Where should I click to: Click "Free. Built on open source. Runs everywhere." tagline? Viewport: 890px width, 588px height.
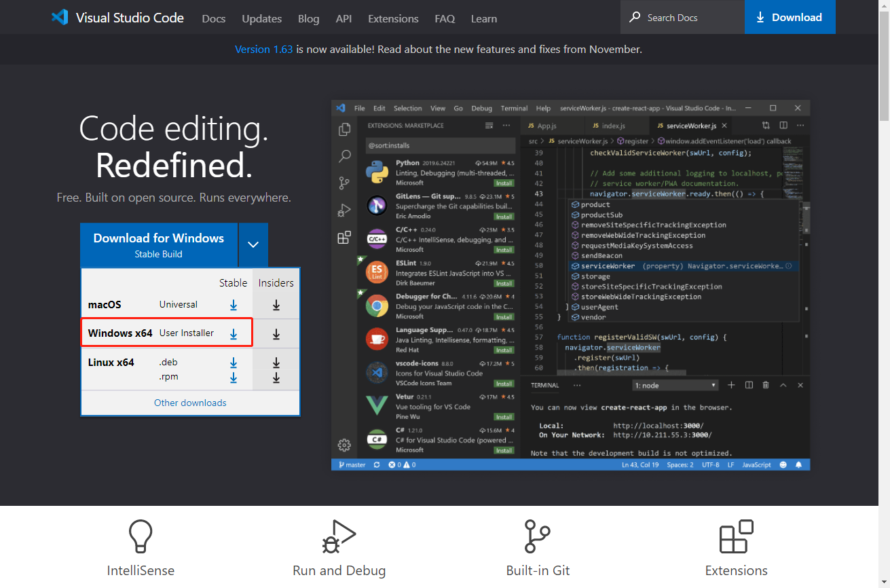[x=174, y=198]
